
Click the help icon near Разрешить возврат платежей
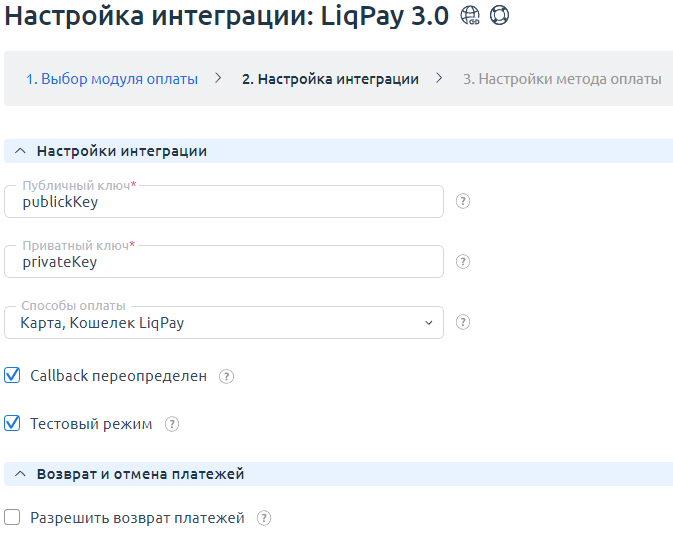pos(264,518)
